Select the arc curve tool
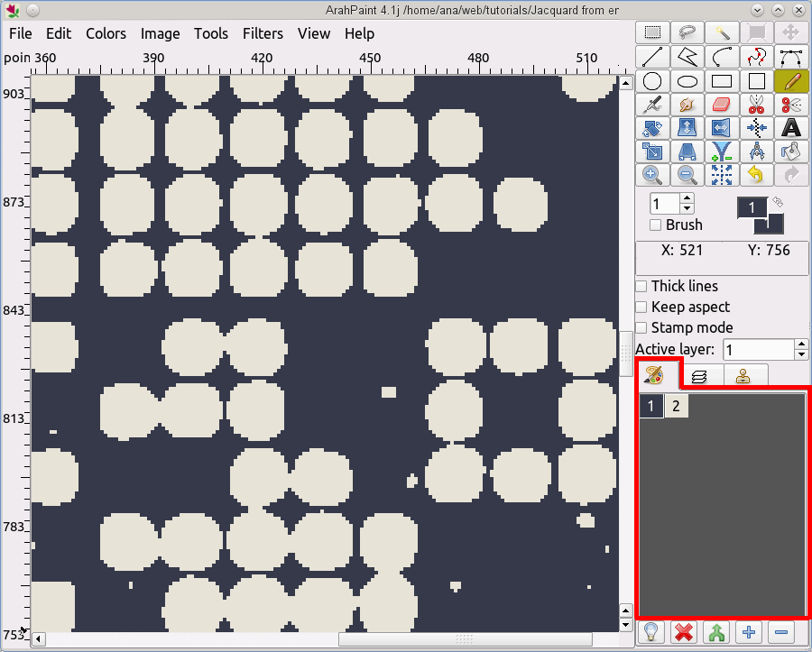 tap(722, 57)
